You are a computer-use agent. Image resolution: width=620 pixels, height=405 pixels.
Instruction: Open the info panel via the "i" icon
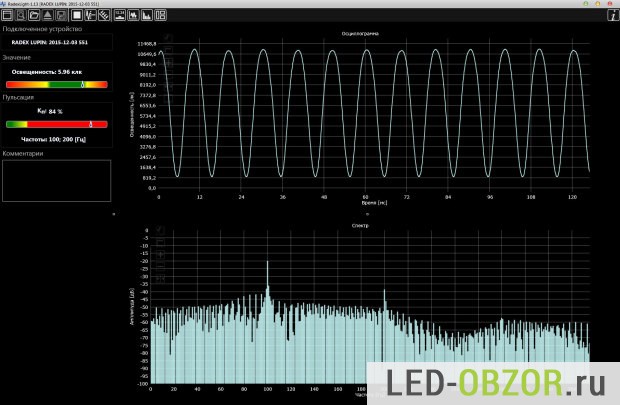(x=612, y=15)
